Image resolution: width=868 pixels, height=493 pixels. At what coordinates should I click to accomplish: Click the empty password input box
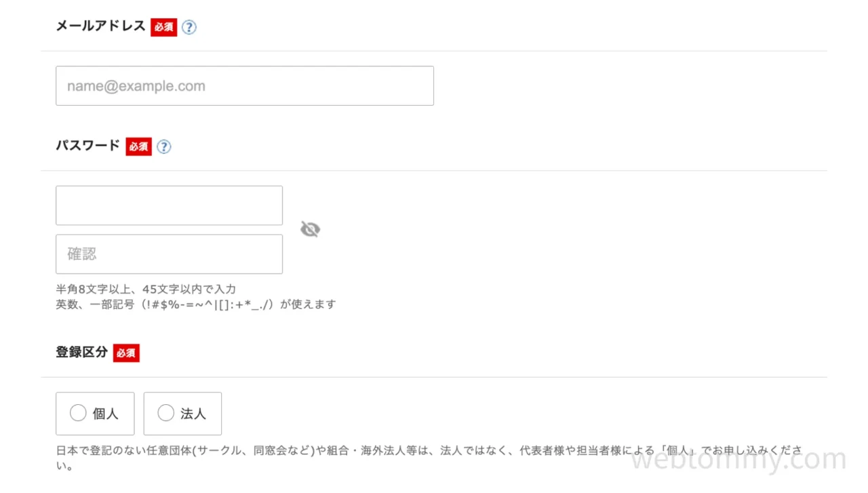pos(169,205)
